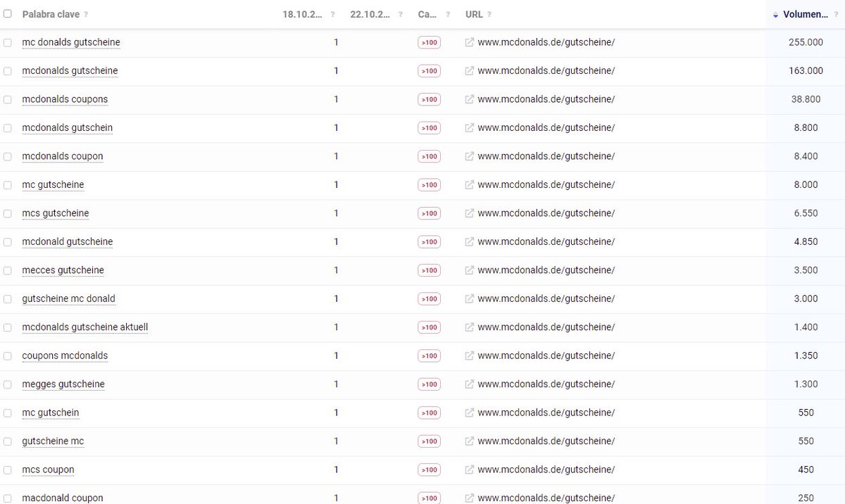Open keyword 'mcdonalds coupon'
Viewport: 845px width, 504px height.
coord(63,156)
